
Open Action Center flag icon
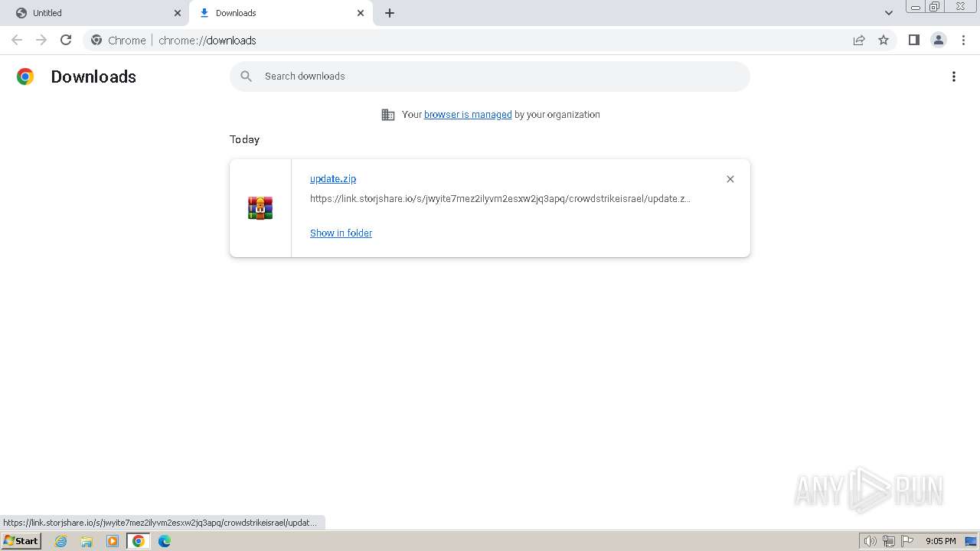point(907,541)
